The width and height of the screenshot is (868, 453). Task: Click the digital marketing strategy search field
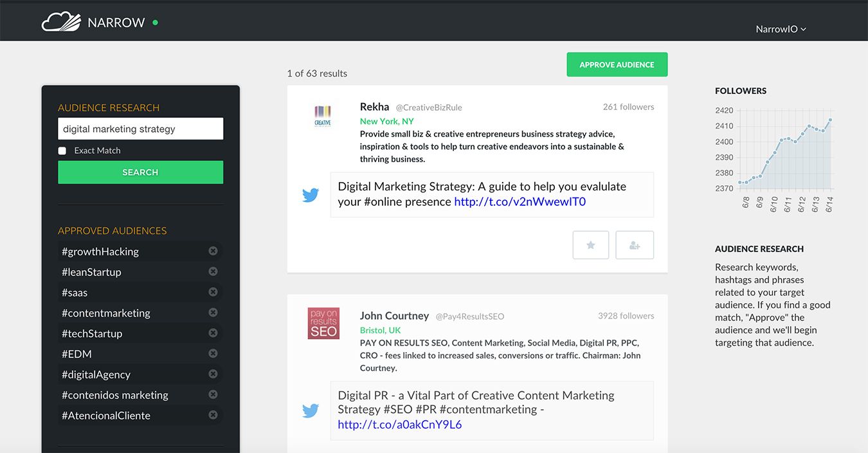140,128
